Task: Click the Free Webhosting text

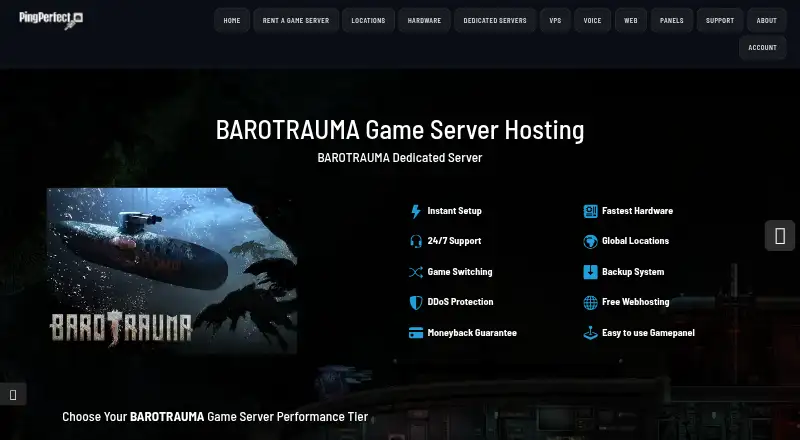Action: [636, 302]
